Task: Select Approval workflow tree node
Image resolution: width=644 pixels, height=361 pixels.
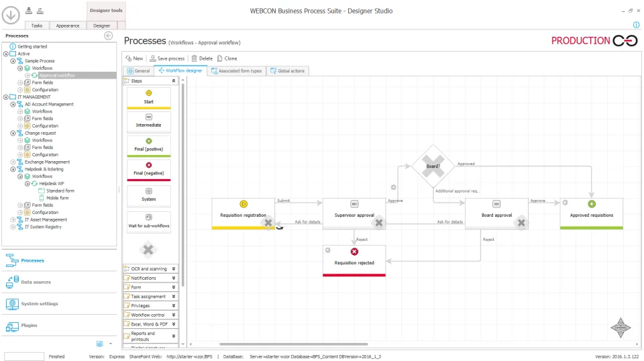Action: 56,75
